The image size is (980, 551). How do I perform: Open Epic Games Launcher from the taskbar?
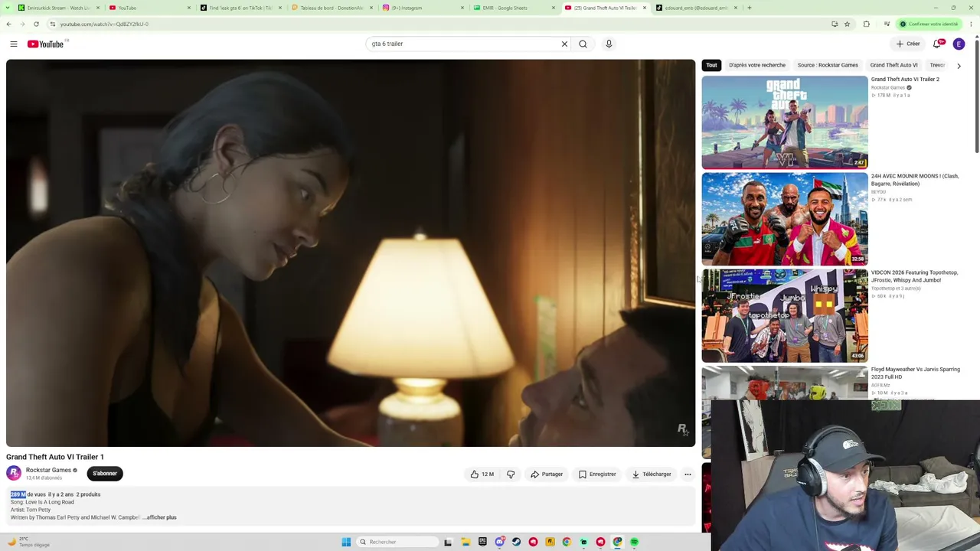[482, 542]
